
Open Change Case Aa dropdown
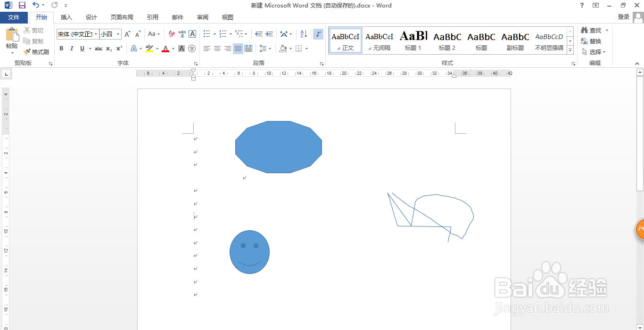coord(154,34)
